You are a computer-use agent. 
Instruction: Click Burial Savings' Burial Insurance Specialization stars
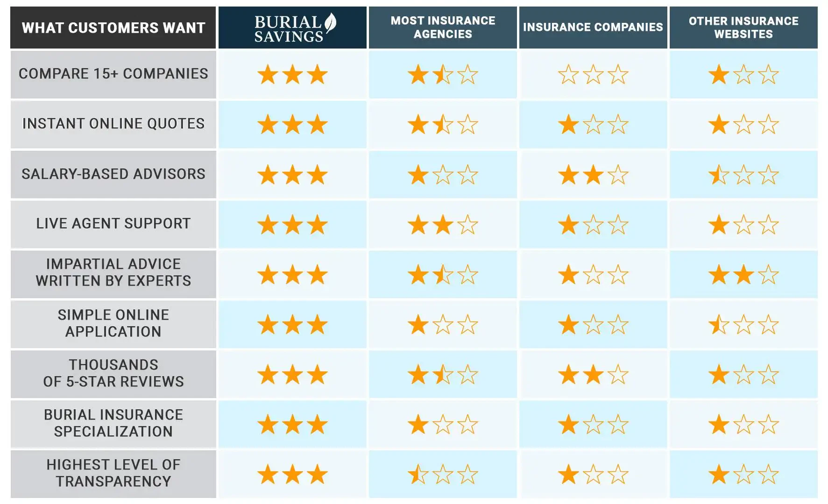coord(292,425)
